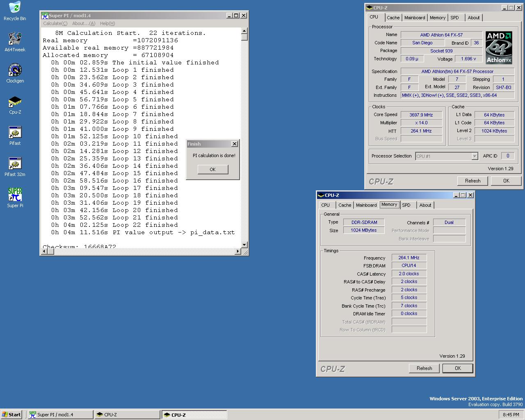Launch the Pifast desktop shortcut
This screenshot has width=525, height=420.
(x=15, y=136)
